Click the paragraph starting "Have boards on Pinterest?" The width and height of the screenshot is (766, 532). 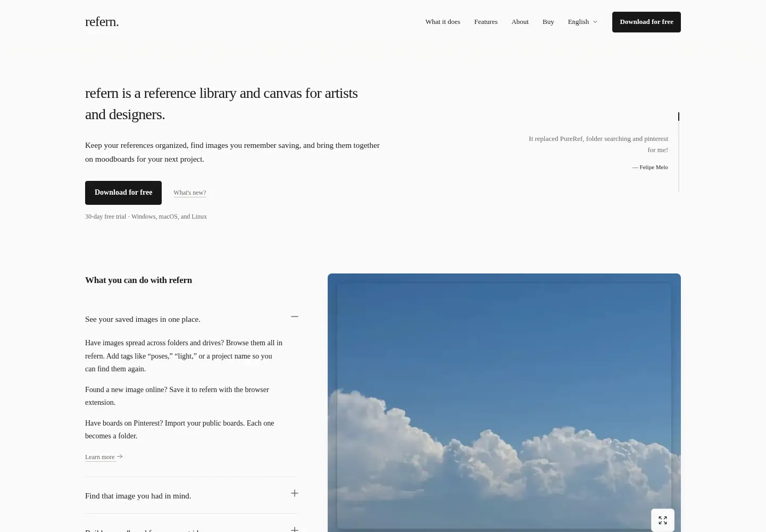(x=180, y=429)
